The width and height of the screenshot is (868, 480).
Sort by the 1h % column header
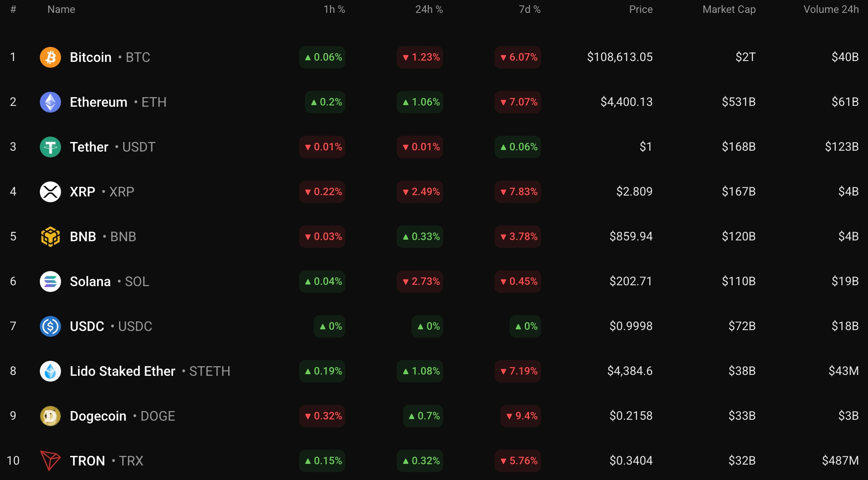334,10
